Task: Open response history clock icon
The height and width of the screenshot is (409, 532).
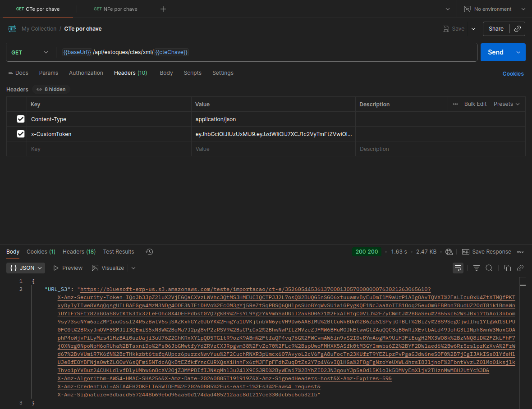Action: click(x=149, y=252)
